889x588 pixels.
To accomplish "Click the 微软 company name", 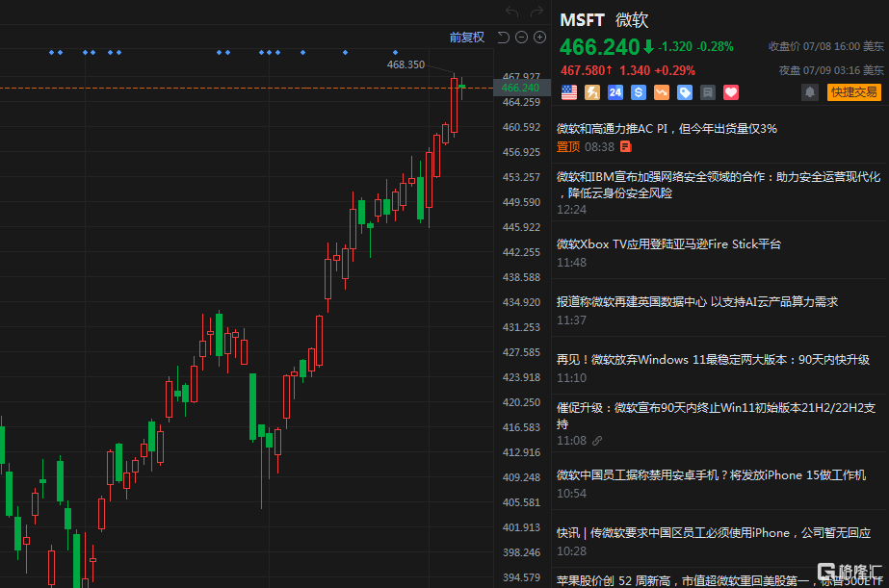I will 632,20.
